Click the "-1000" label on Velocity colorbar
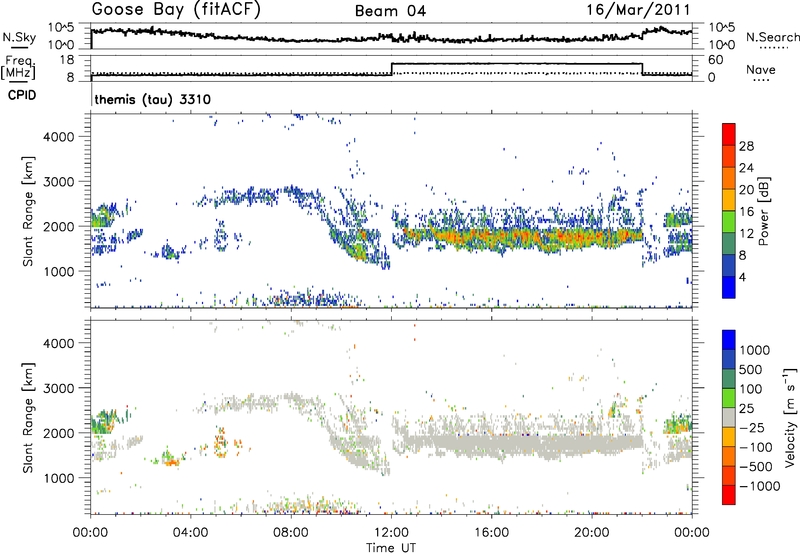800x554 pixels. point(760,486)
